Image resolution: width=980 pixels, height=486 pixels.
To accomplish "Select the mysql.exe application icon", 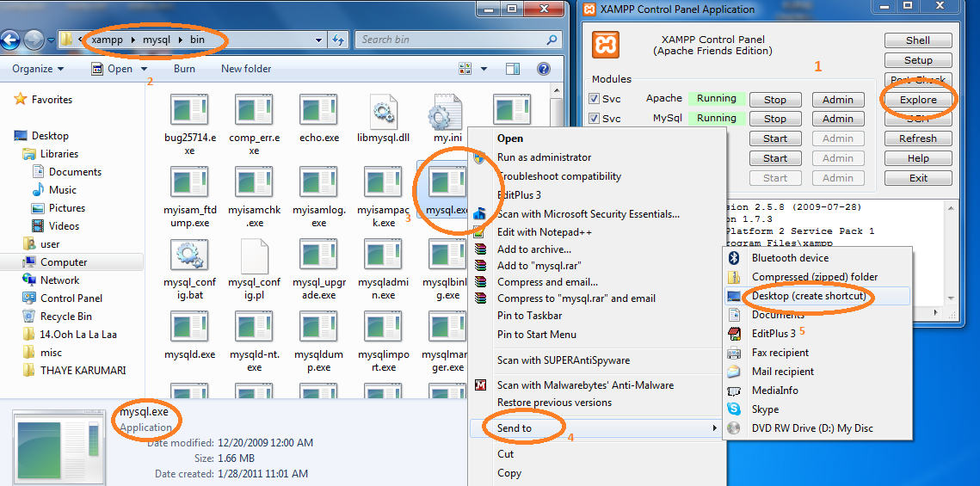I will pyautogui.click(x=447, y=181).
